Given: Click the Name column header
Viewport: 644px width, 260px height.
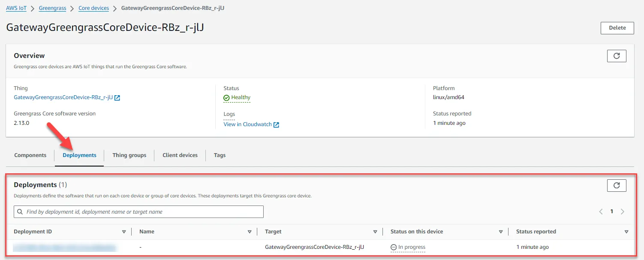Looking at the screenshot, I should click(x=147, y=232).
